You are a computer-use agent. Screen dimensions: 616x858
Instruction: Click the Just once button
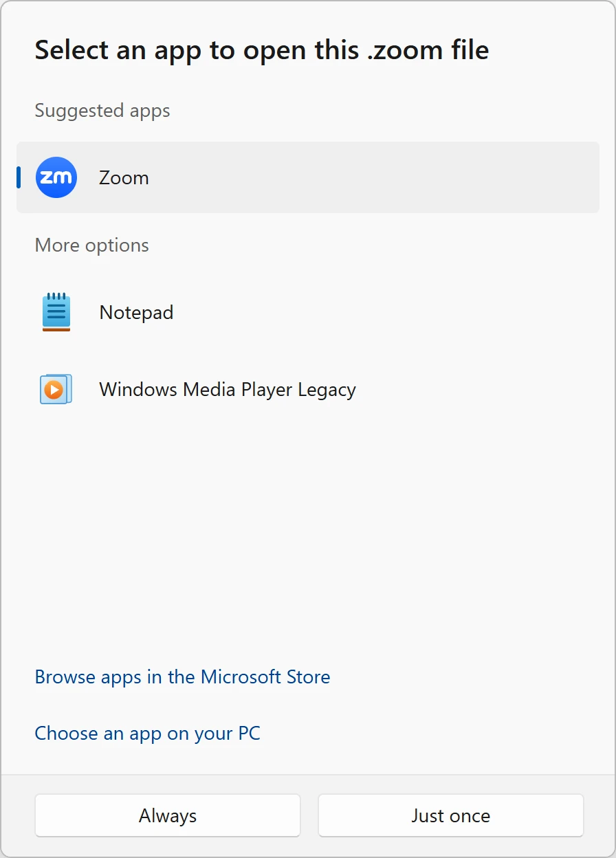(450, 815)
